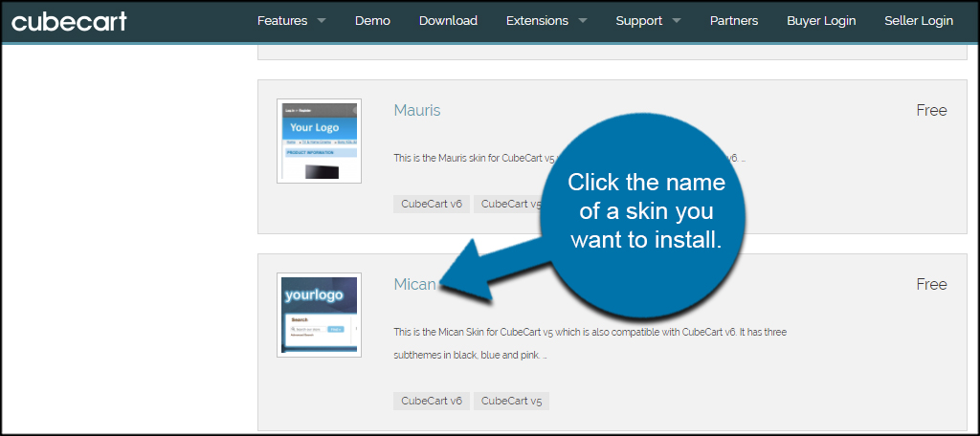Screen dimensions: 980x436
Task: Open the Download page
Action: point(448,21)
